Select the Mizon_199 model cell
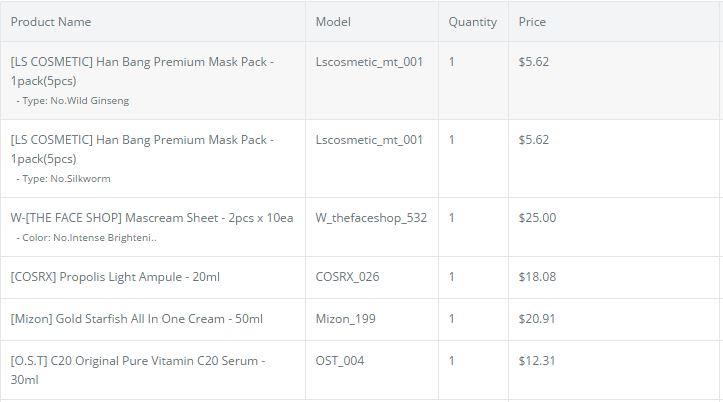Screen dimensions: 723x402 pyautogui.click(x=346, y=319)
